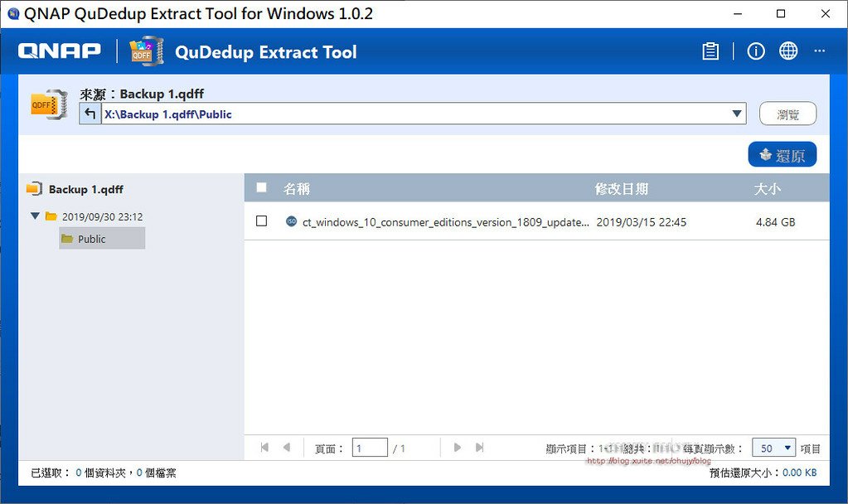Click the QNAP logo
Screen dimensions: 848x504
point(60,51)
